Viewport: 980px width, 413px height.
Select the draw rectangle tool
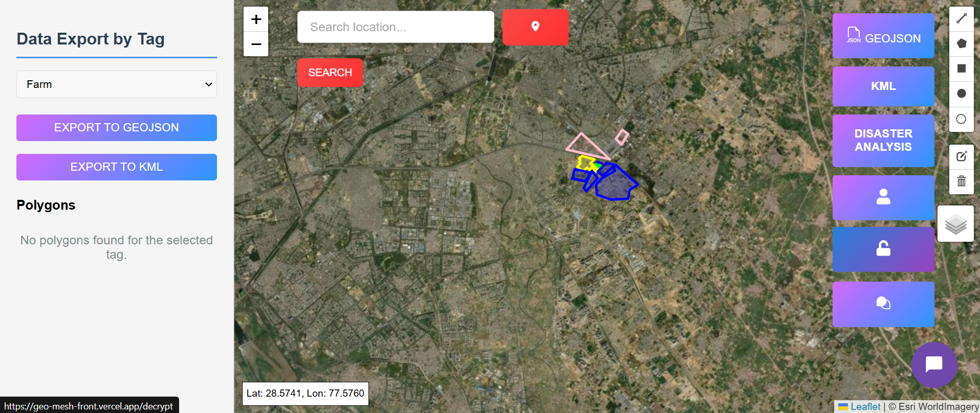[961, 68]
